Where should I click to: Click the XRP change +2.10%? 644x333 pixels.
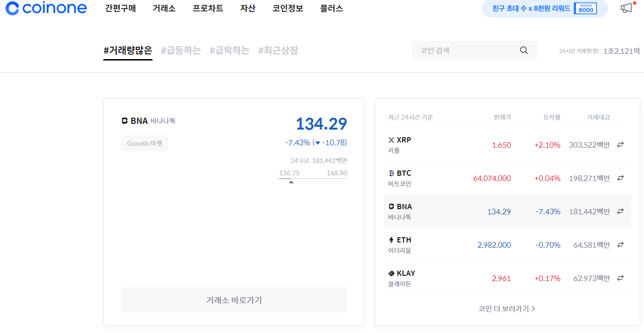pyautogui.click(x=547, y=145)
